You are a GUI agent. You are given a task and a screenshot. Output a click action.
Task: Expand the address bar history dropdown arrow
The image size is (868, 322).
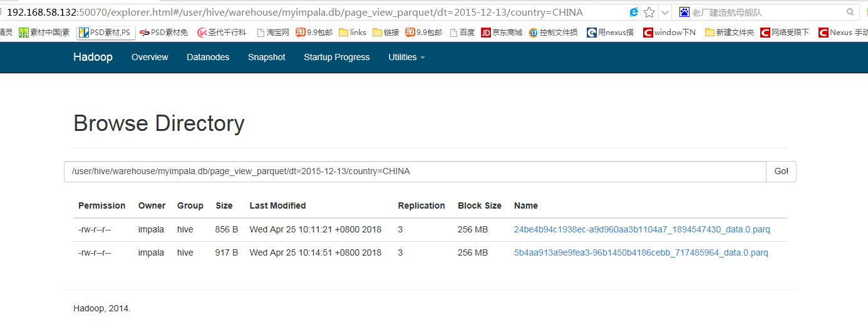[x=665, y=12]
